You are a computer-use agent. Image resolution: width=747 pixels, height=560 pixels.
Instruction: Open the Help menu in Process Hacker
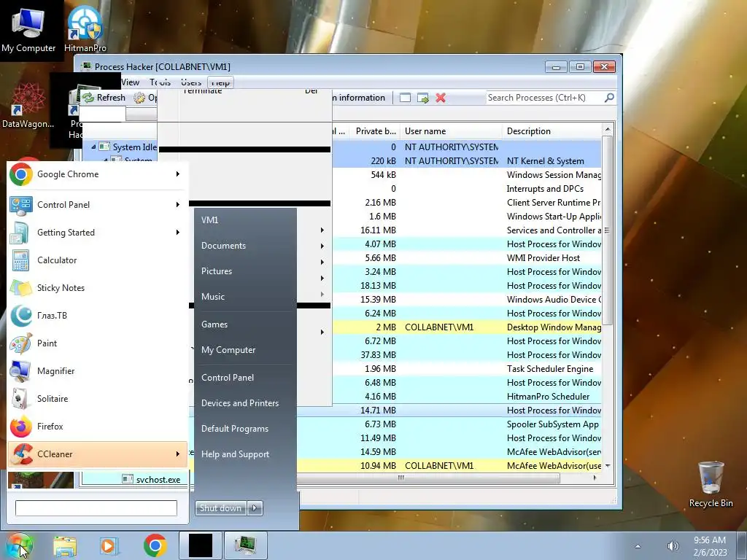coord(220,82)
